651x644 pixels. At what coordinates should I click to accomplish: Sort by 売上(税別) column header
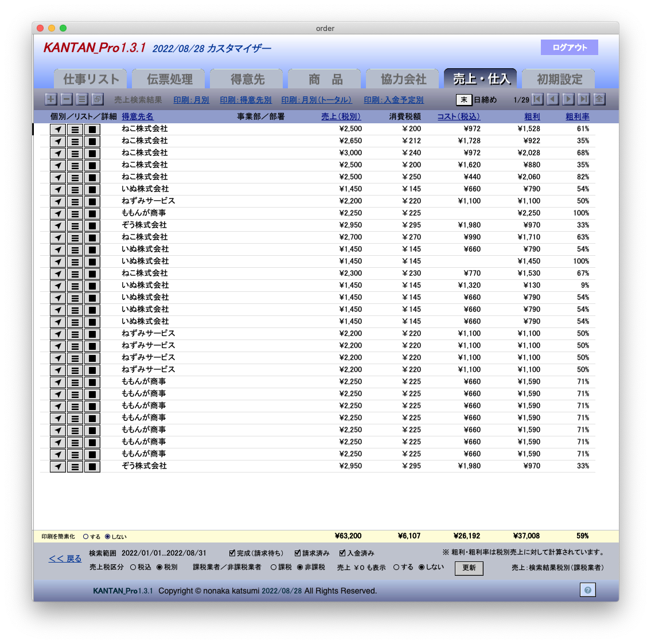341,116
